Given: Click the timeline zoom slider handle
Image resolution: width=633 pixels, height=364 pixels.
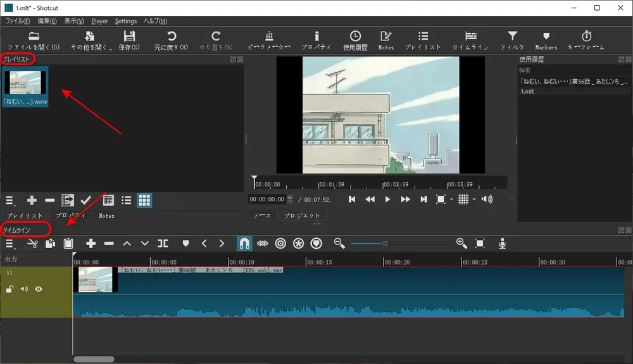Looking at the screenshot, I should point(385,244).
